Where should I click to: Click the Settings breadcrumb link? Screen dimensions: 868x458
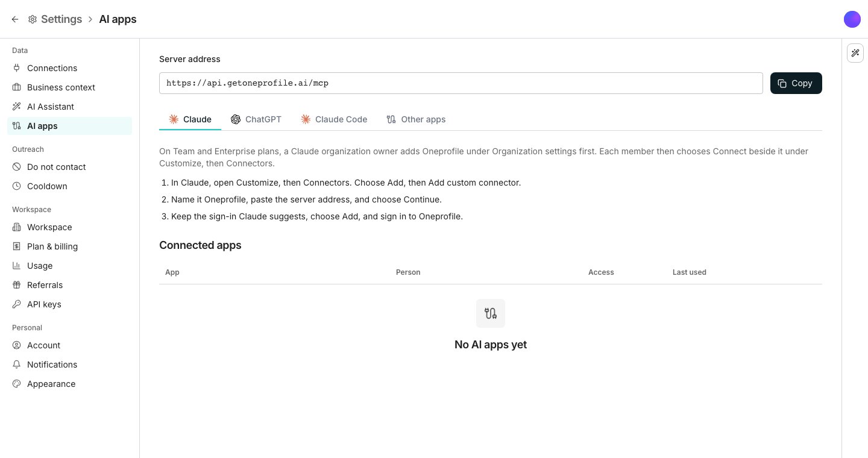tap(61, 19)
